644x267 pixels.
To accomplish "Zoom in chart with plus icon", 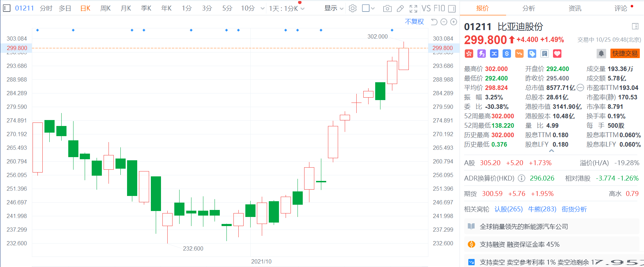I will coord(454,22).
